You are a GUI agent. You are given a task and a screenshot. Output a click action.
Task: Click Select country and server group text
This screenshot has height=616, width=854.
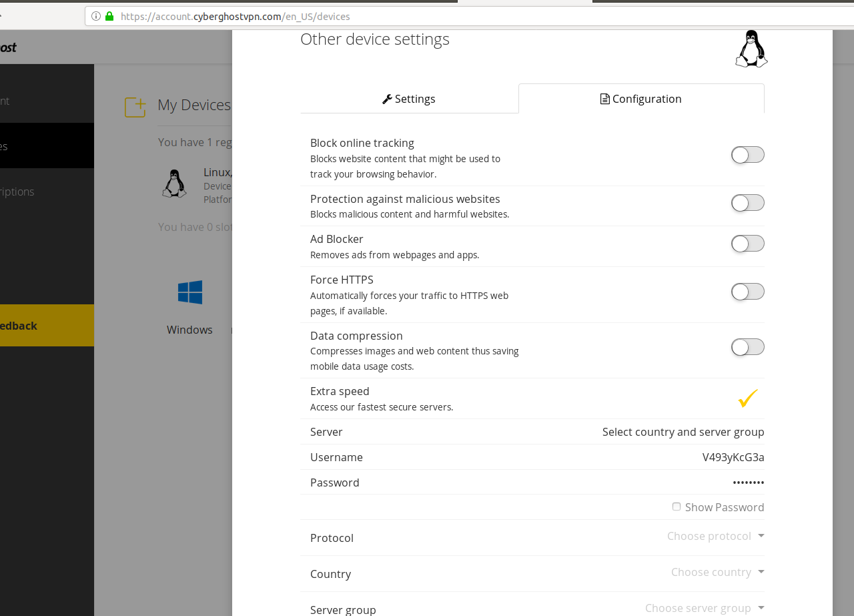pos(683,432)
